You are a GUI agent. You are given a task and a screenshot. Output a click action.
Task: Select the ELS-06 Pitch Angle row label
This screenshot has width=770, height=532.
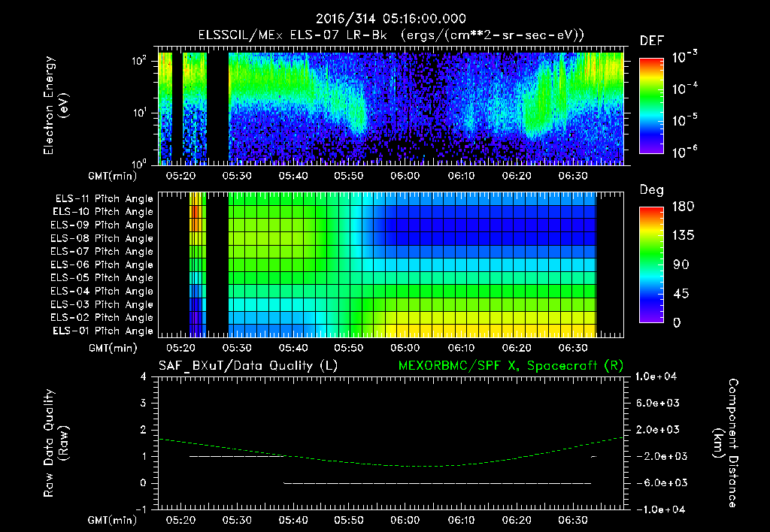(x=102, y=264)
